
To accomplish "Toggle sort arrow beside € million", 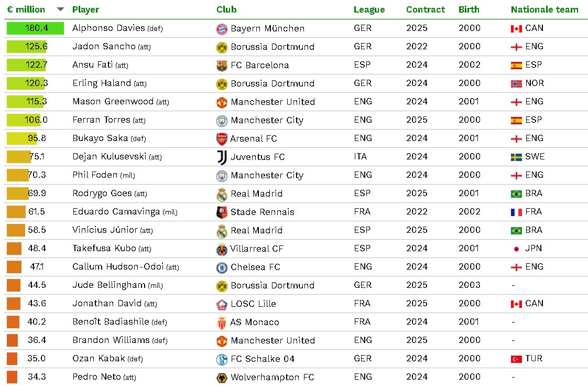I will point(60,9).
